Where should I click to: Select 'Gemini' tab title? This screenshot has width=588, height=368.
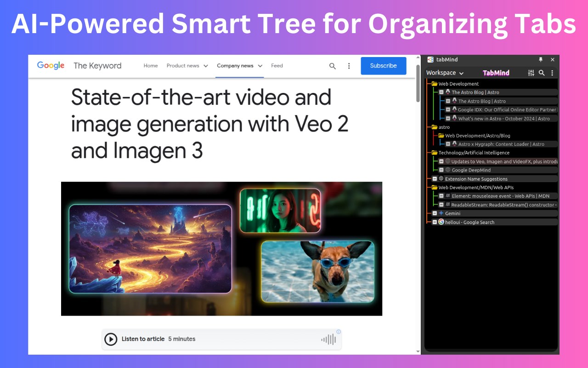pyautogui.click(x=452, y=213)
